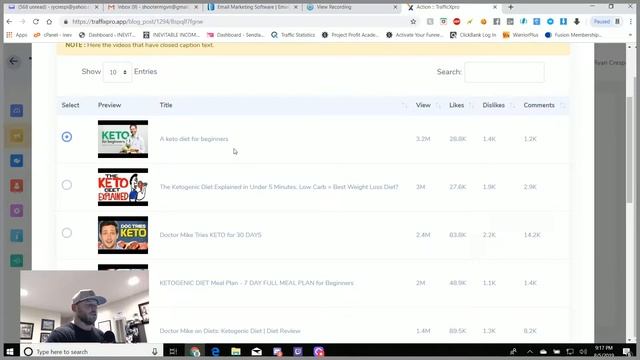Open the Show entries count dropdown

[118, 72]
